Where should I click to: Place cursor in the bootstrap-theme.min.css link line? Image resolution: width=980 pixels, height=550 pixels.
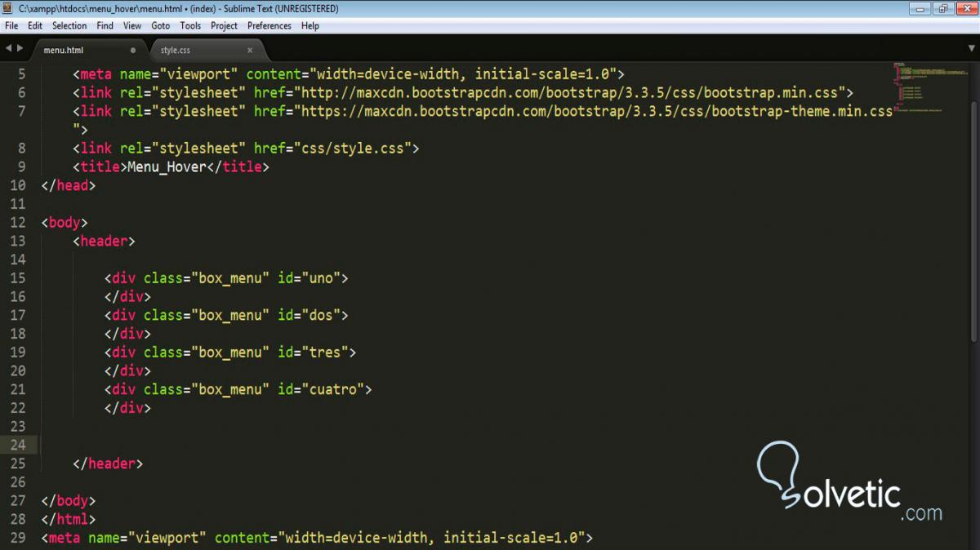483,111
